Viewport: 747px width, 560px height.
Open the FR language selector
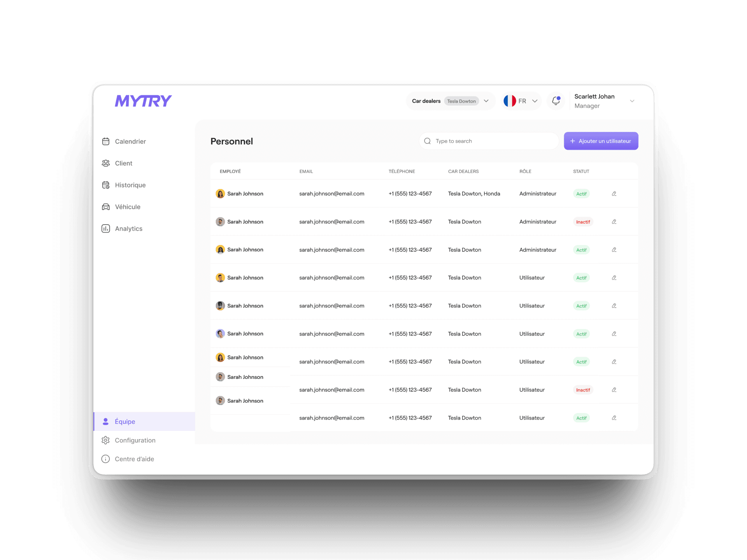pyautogui.click(x=521, y=101)
